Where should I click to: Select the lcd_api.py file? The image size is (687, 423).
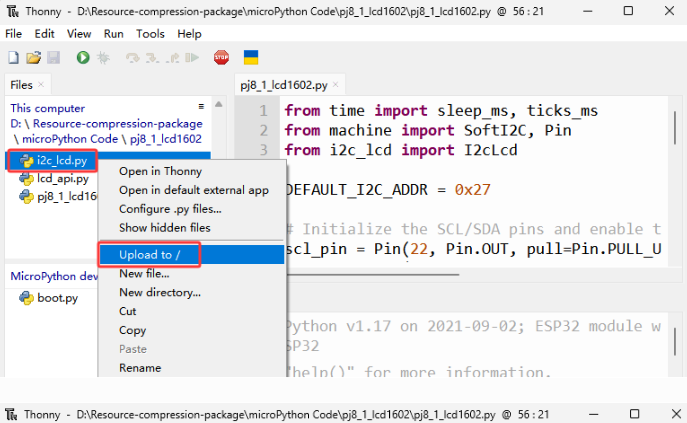[x=62, y=179]
